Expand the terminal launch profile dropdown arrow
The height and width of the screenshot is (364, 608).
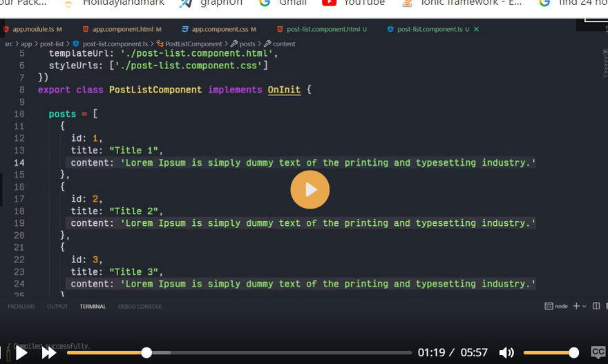(585, 306)
